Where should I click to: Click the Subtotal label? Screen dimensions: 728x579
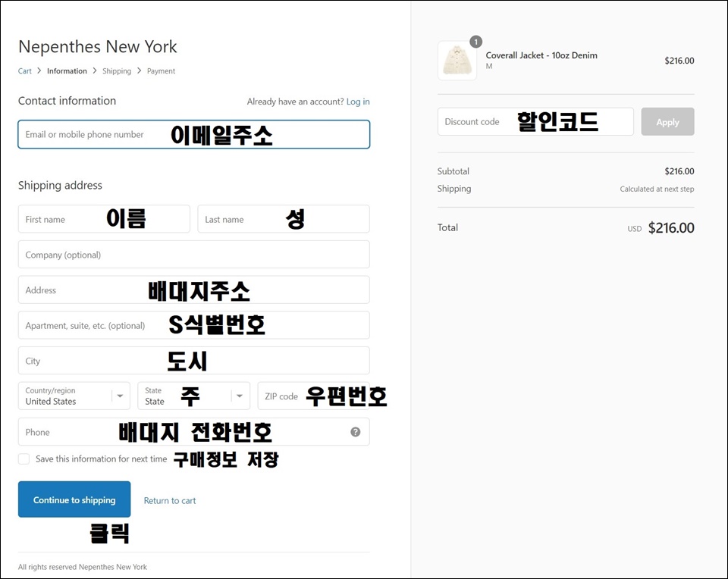coord(453,171)
